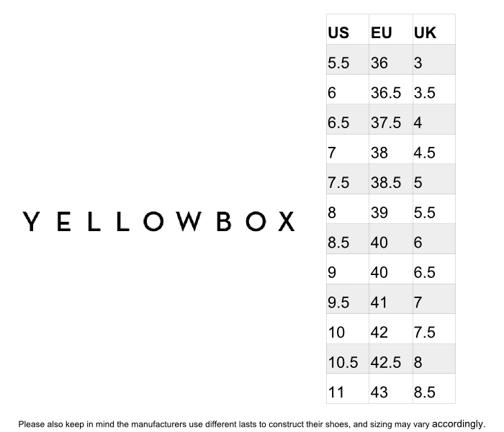504x432 pixels.
Task: Click the EU size 36.5 cell
Action: 391,89
